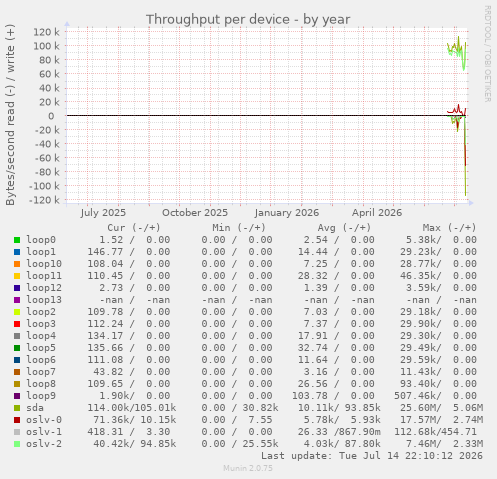Click the 'oslv-2' device label
This screenshot has height=479, width=497.
(x=44, y=444)
